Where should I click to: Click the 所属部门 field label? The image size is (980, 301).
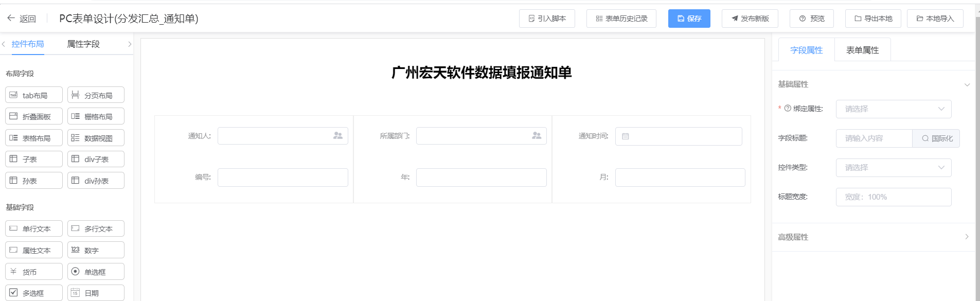(x=395, y=136)
